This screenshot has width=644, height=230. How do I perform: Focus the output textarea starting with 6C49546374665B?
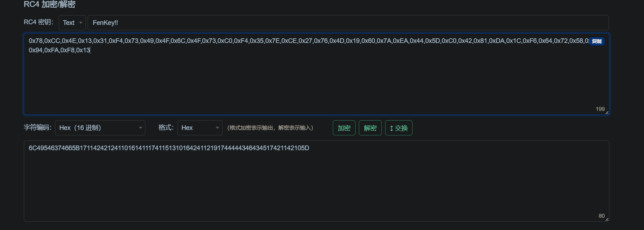[316, 181]
